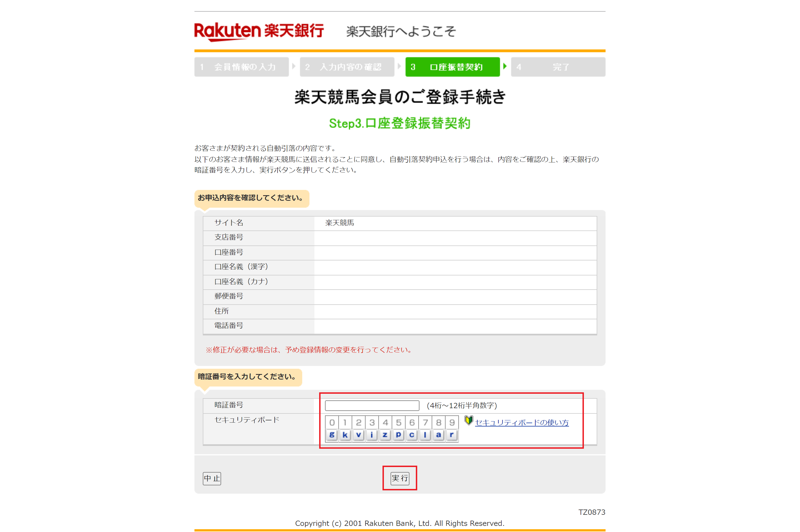Click the digit 5 cell on the security board
800x532 pixels.
point(398,422)
